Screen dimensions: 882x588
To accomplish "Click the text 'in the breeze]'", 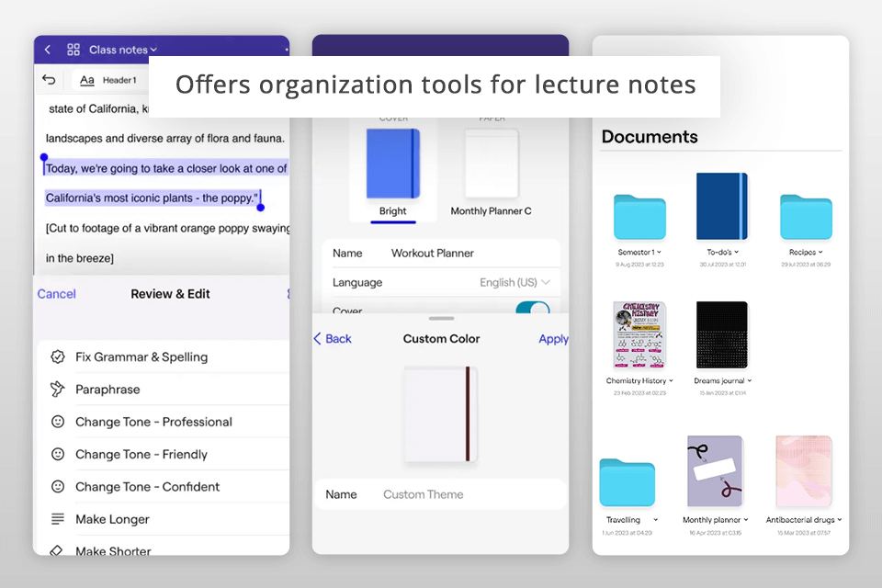I will tap(79, 258).
